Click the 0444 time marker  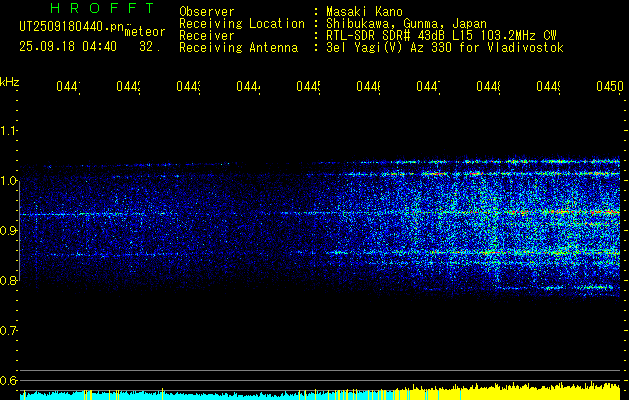click(x=248, y=87)
